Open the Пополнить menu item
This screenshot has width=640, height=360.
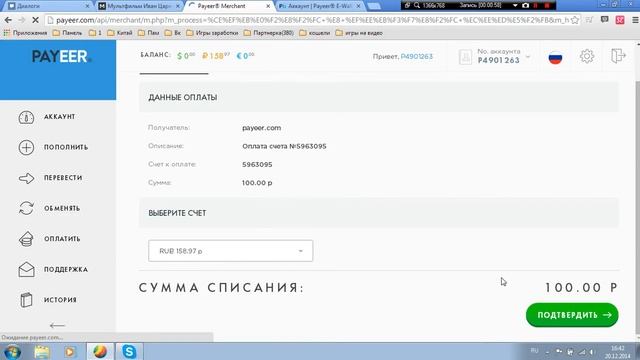click(66, 147)
